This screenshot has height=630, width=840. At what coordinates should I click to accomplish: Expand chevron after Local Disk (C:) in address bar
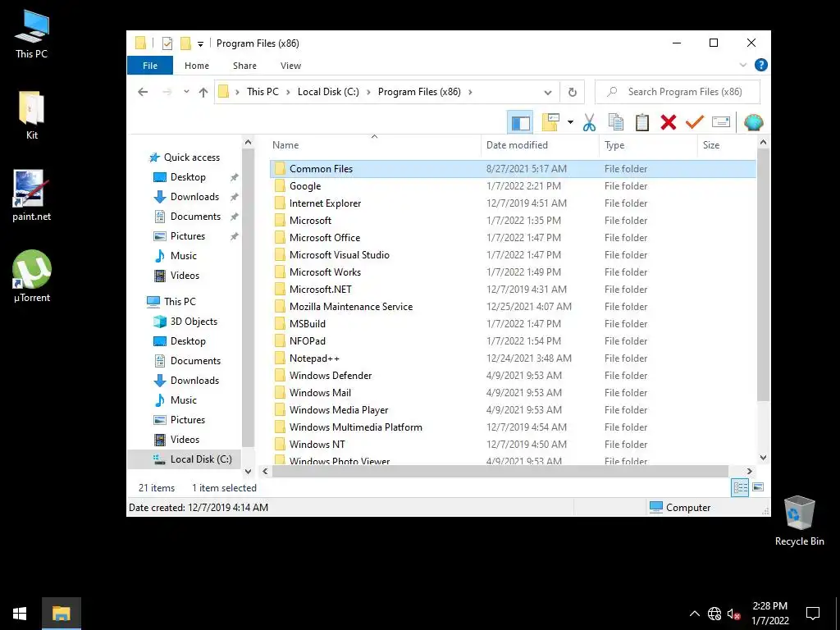pyautogui.click(x=368, y=92)
